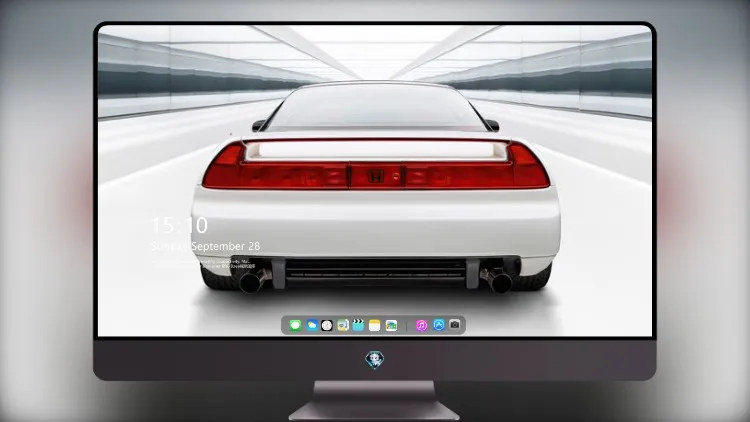Open the Messages app in the dock
Screen dimensions: 750x422
[x=295, y=325]
